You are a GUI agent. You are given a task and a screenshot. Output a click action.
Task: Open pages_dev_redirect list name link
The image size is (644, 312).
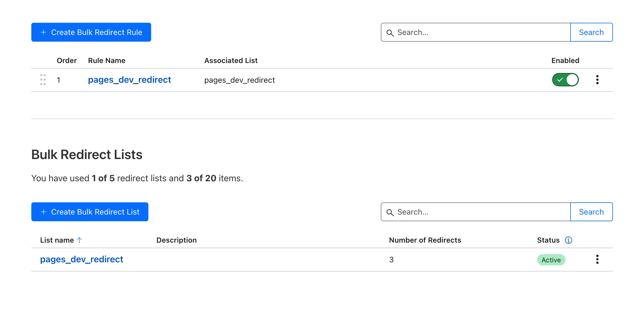click(x=82, y=259)
